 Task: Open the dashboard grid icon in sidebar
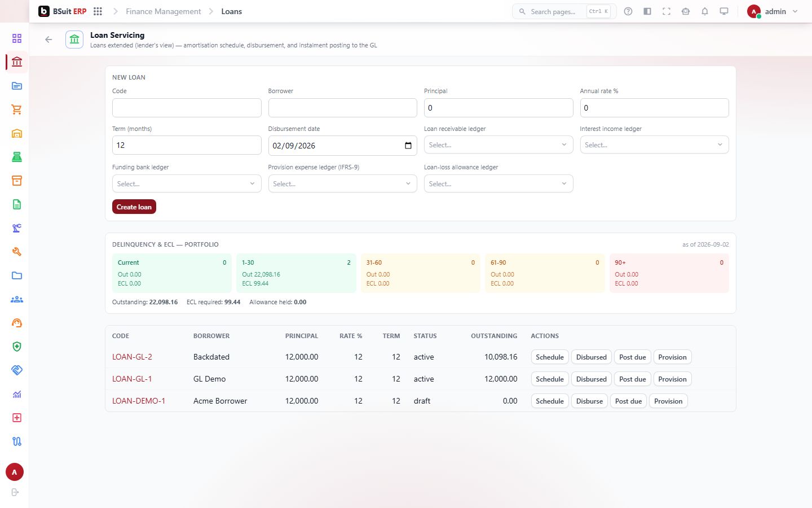pos(17,38)
